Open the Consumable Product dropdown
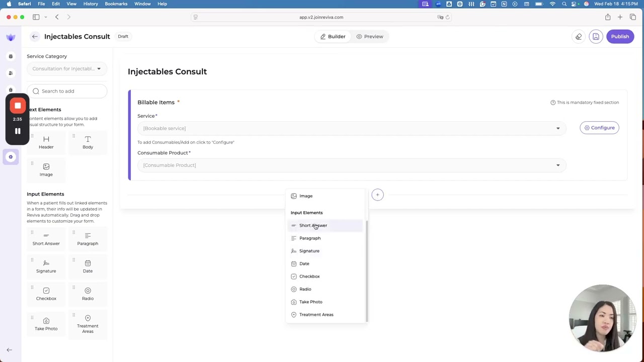The width and height of the screenshot is (644, 362). point(352,165)
